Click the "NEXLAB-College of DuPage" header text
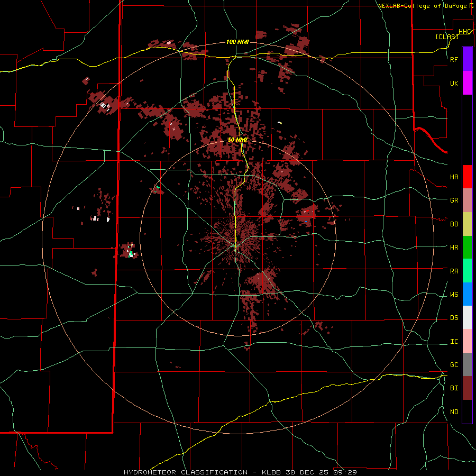476x476 pixels. pos(422,6)
